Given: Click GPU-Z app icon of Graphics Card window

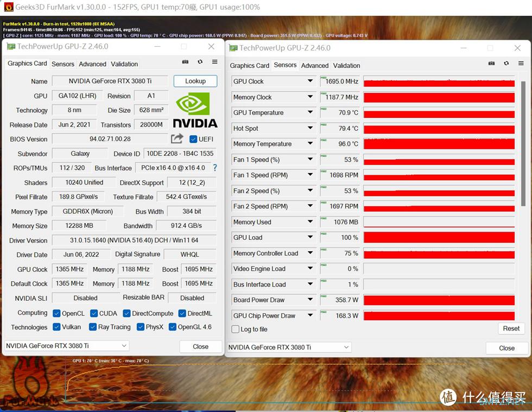Looking at the screenshot, I should click(x=11, y=46).
